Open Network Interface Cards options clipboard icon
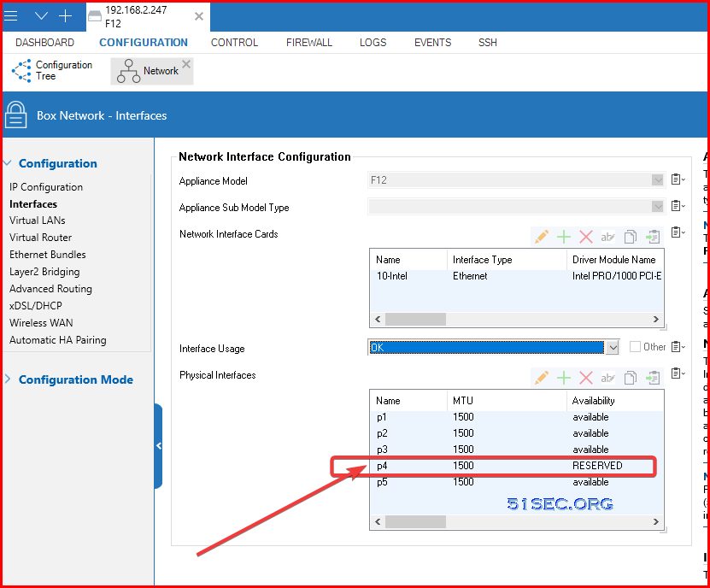The width and height of the screenshot is (710, 588). (x=678, y=232)
